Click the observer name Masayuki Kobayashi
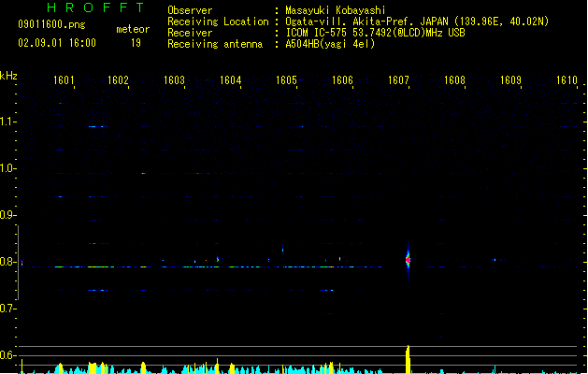588x374 pixels. point(336,10)
